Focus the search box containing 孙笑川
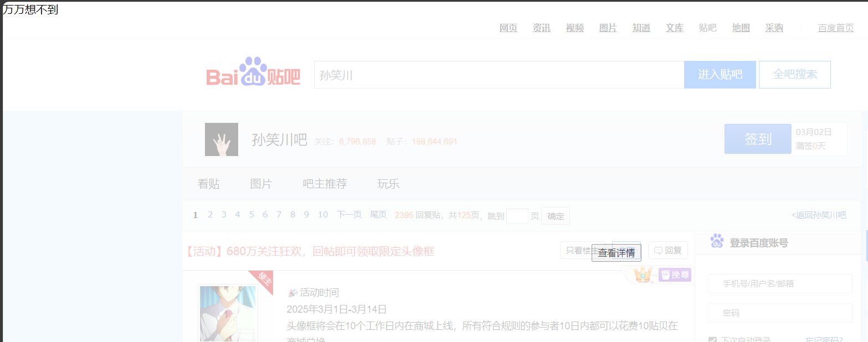 tap(499, 75)
